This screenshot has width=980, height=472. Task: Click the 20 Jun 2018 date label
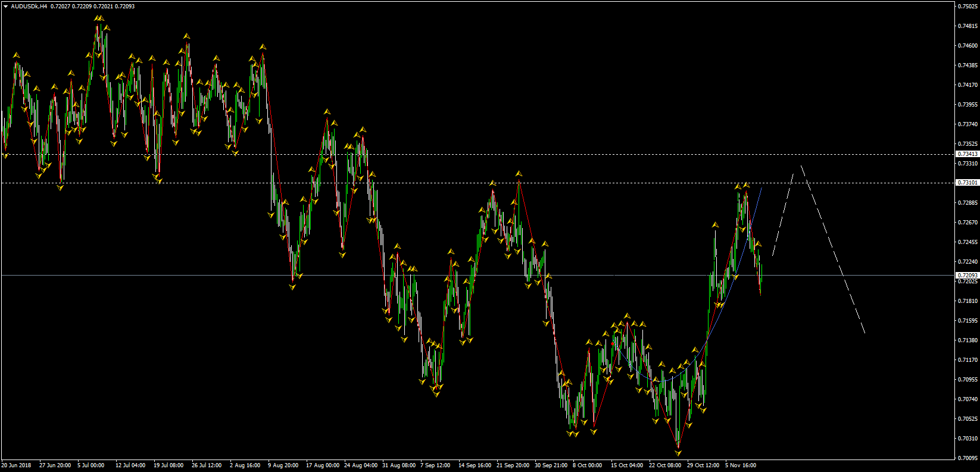click(17, 465)
